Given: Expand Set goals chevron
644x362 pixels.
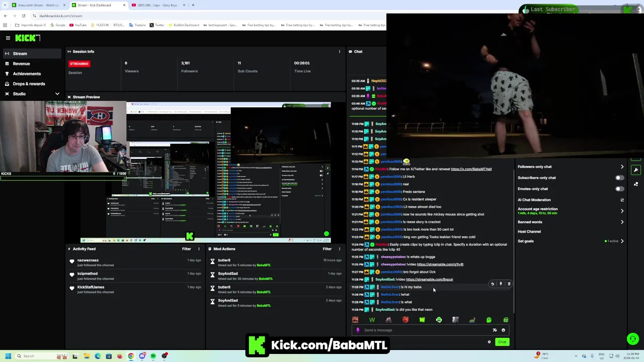Looking at the screenshot, I should 622,241.
